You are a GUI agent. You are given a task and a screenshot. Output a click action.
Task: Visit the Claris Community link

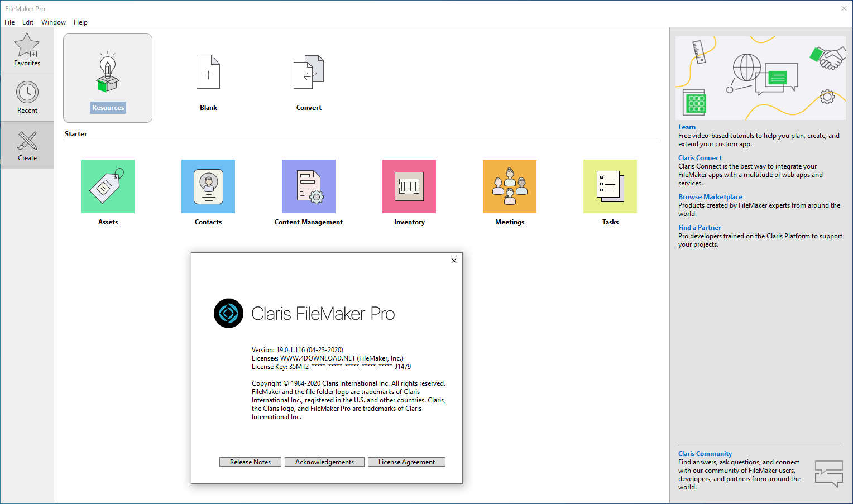click(x=705, y=453)
